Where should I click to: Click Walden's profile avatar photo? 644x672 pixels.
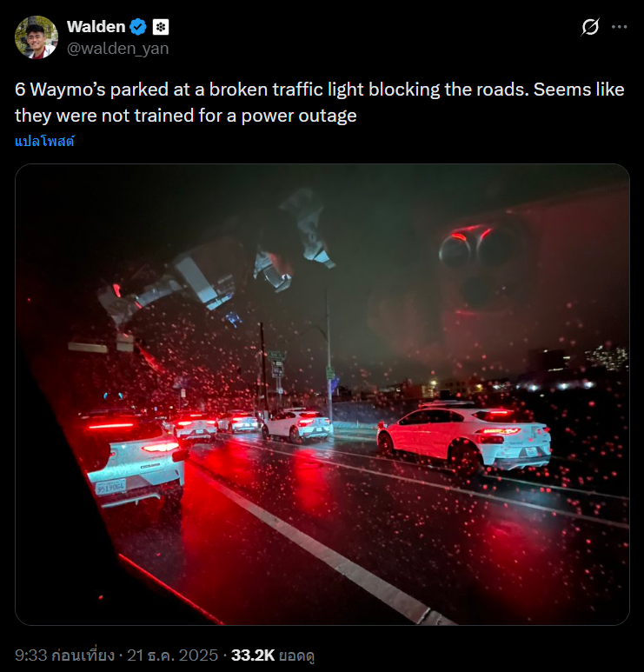tap(37, 37)
